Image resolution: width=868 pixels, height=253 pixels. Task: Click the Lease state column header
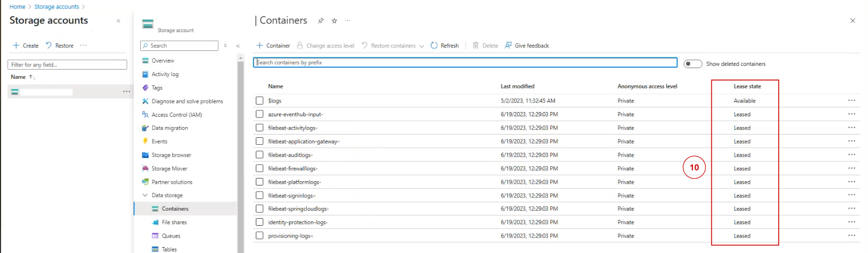[x=747, y=86]
